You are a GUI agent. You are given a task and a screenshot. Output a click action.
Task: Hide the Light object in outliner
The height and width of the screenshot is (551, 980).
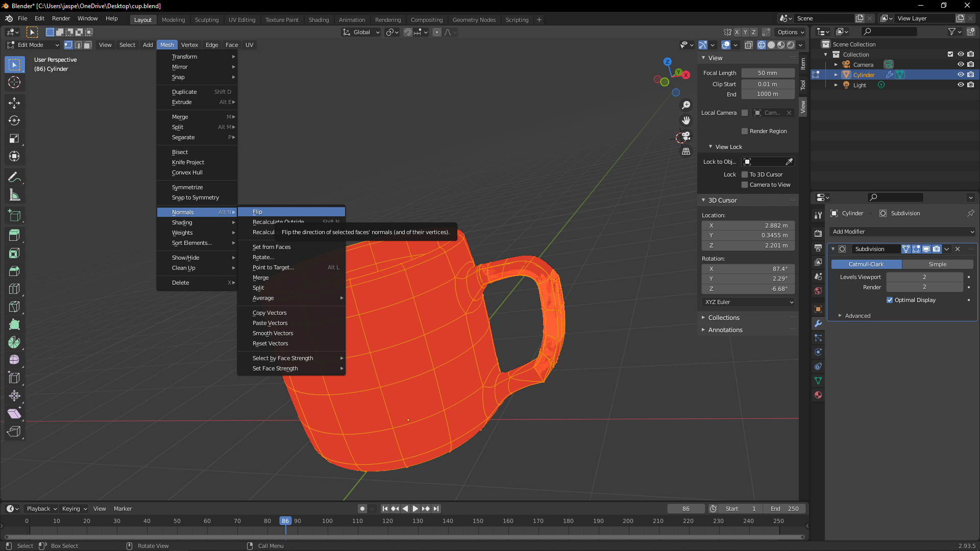pos(960,85)
